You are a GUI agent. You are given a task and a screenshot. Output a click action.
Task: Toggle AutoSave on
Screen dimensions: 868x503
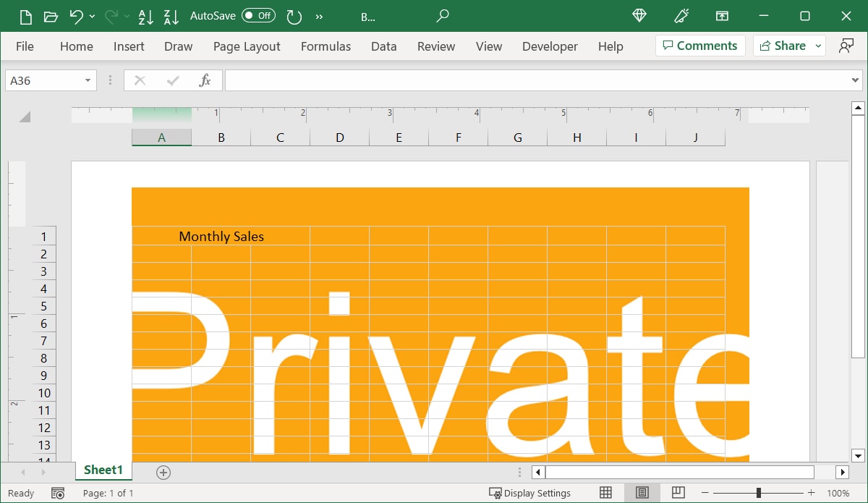point(258,16)
